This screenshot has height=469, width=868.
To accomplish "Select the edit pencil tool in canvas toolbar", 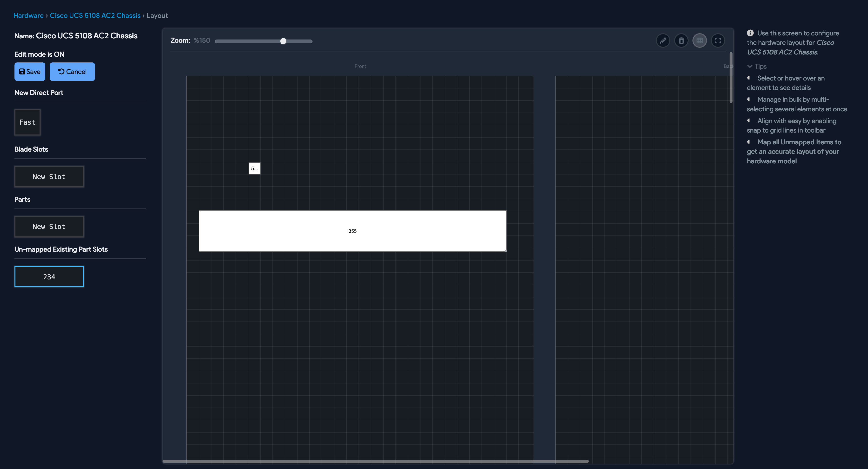I will [x=663, y=40].
